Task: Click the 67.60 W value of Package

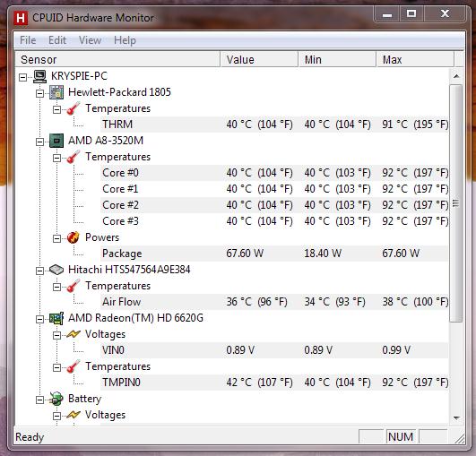Action: click(x=245, y=254)
